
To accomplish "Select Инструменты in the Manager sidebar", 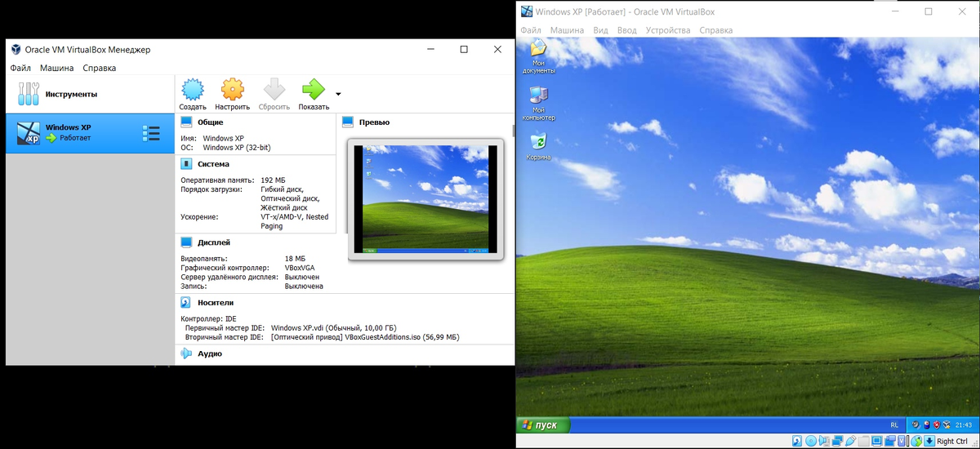I will (x=90, y=94).
